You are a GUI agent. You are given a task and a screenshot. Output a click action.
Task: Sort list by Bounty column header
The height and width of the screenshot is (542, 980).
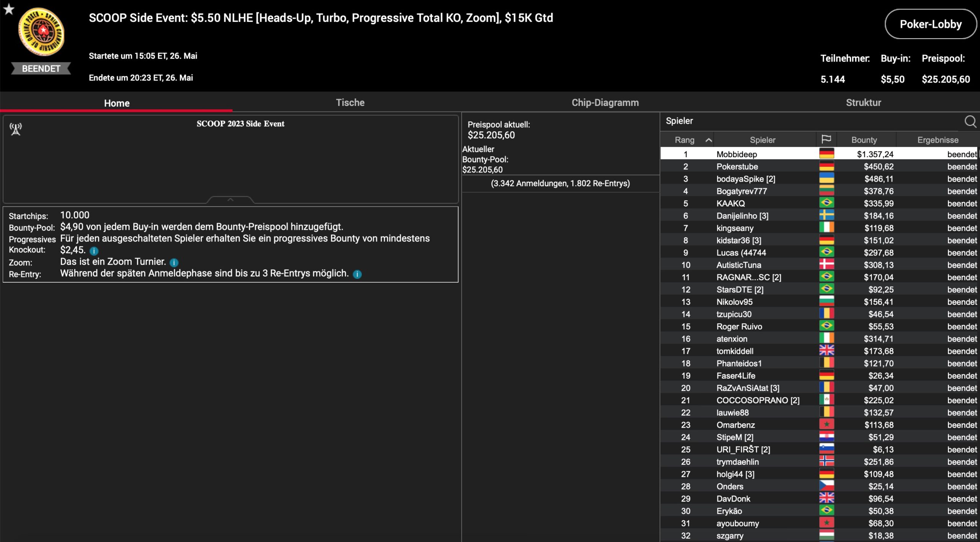pyautogui.click(x=864, y=140)
